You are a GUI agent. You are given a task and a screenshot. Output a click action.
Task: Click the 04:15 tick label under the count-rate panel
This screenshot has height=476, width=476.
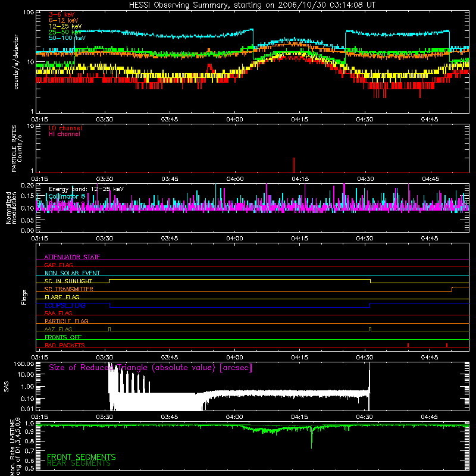tap(300, 120)
